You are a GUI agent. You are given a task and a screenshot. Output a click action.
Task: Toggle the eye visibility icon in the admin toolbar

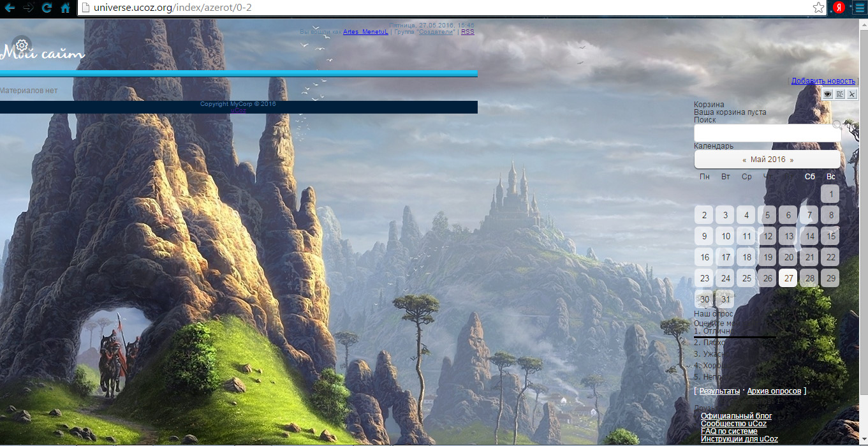[828, 94]
